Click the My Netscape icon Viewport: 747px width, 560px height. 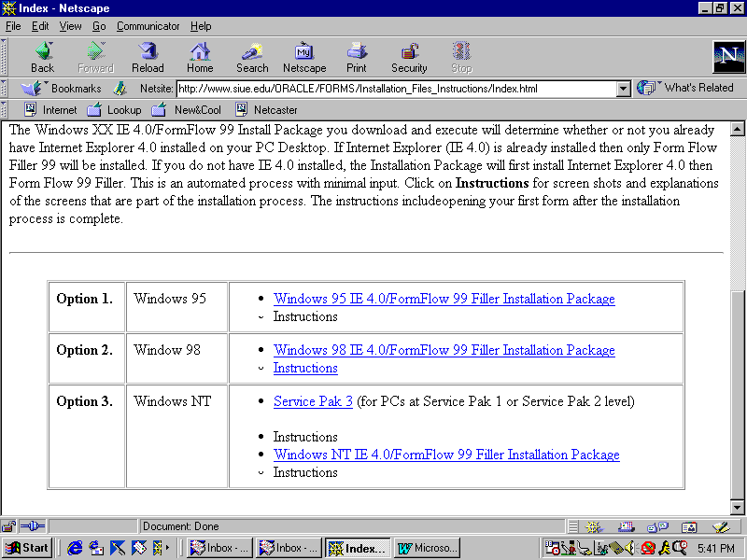(304, 56)
